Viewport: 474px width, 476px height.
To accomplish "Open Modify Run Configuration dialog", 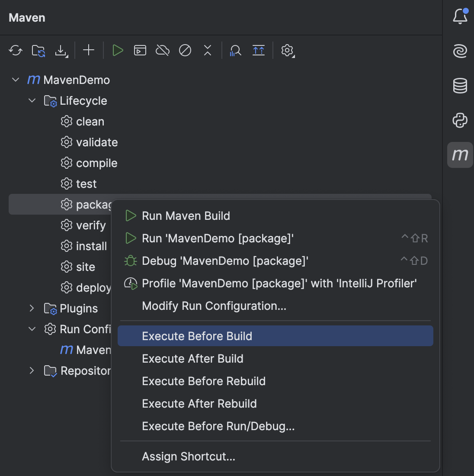I will pos(214,306).
